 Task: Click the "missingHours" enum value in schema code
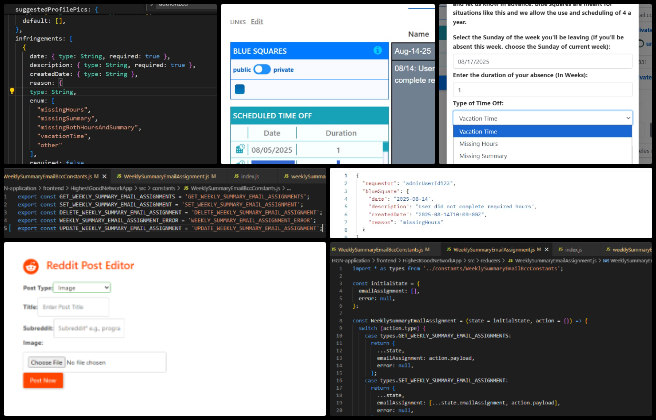[64, 110]
